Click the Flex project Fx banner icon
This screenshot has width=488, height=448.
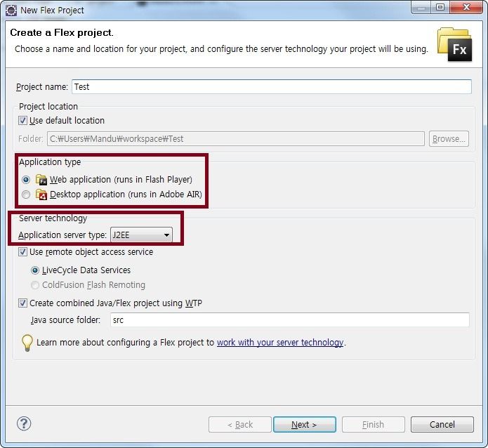(454, 44)
